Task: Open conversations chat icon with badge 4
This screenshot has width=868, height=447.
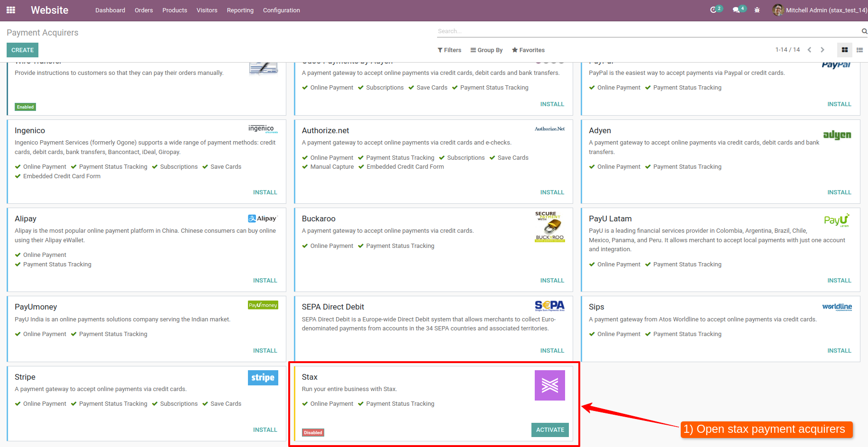Action: click(739, 9)
